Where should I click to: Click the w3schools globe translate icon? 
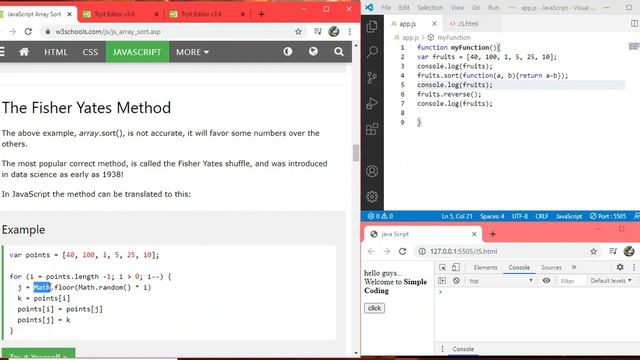click(x=313, y=51)
